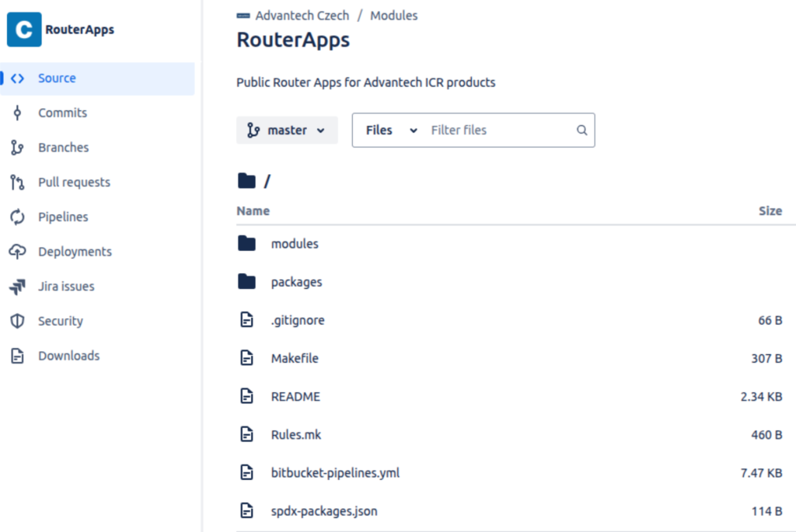Open Downloads in the sidebar
This screenshot has width=796, height=532.
69,356
